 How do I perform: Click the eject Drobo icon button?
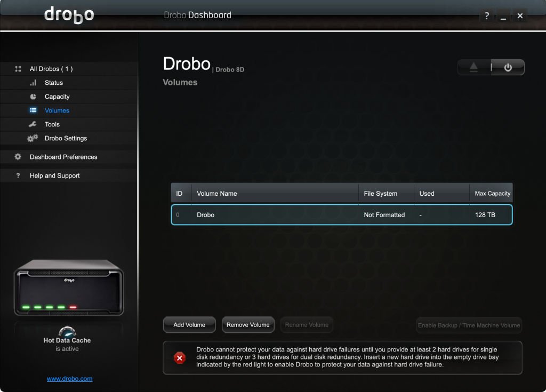tap(473, 67)
